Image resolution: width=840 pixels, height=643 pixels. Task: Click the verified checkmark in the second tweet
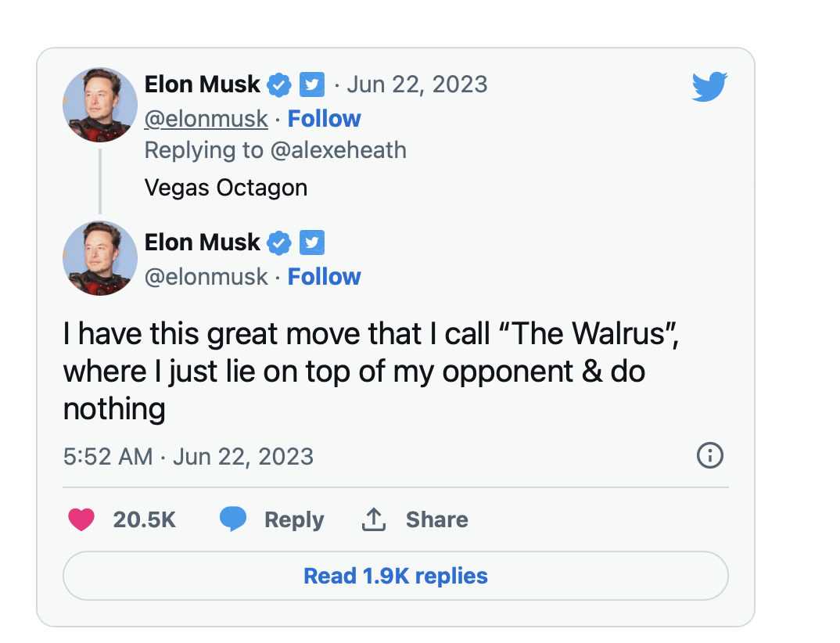[x=279, y=242]
